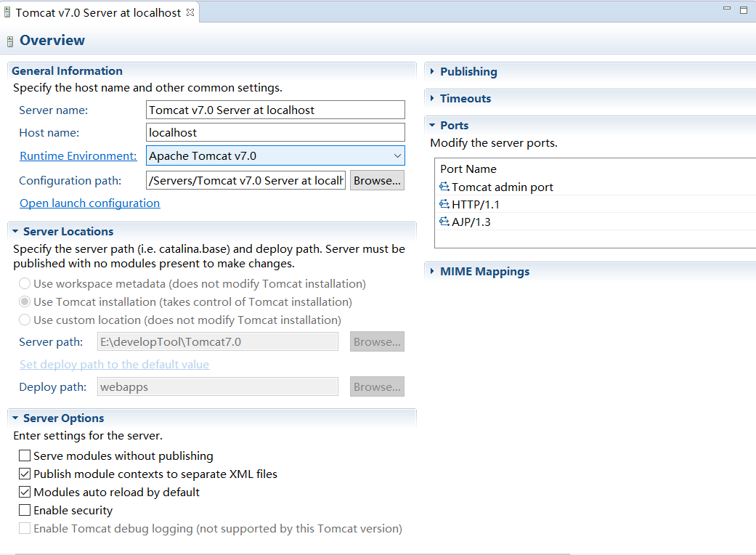Click the Tomcat admin port row icon

[444, 187]
